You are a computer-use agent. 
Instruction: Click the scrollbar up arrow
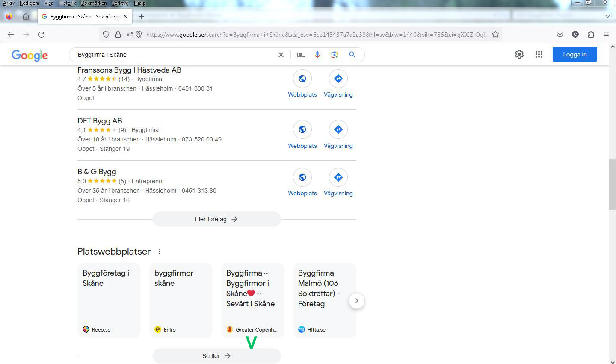pos(613,46)
